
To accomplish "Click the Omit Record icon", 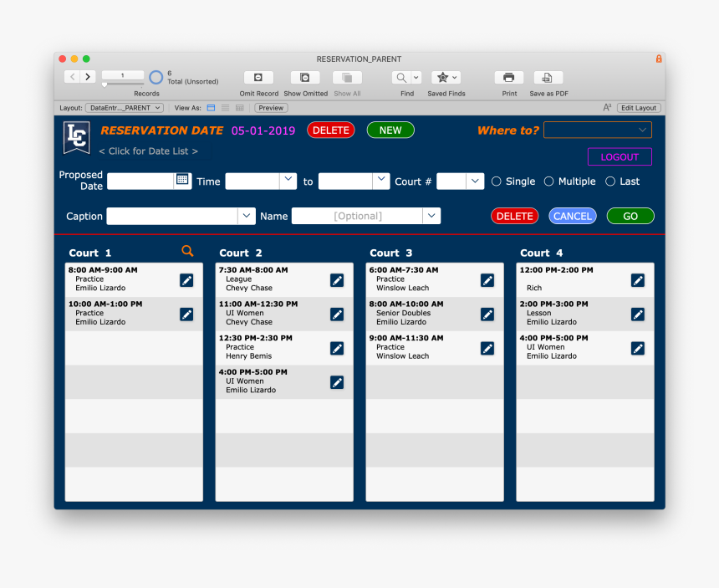I will [258, 78].
